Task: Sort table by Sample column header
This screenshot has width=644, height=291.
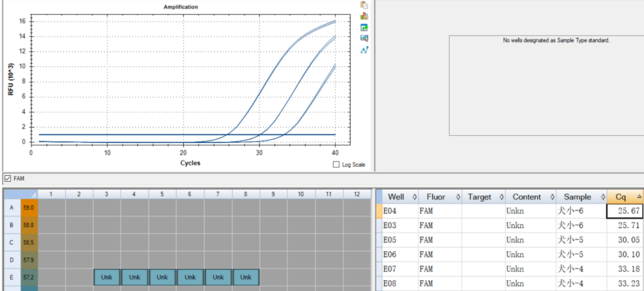Action: coord(581,197)
